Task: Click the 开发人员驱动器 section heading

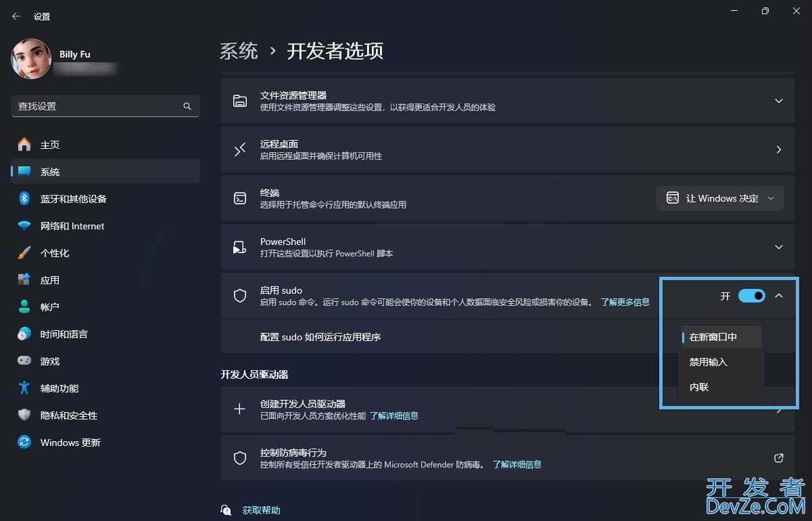Action: coord(254,374)
